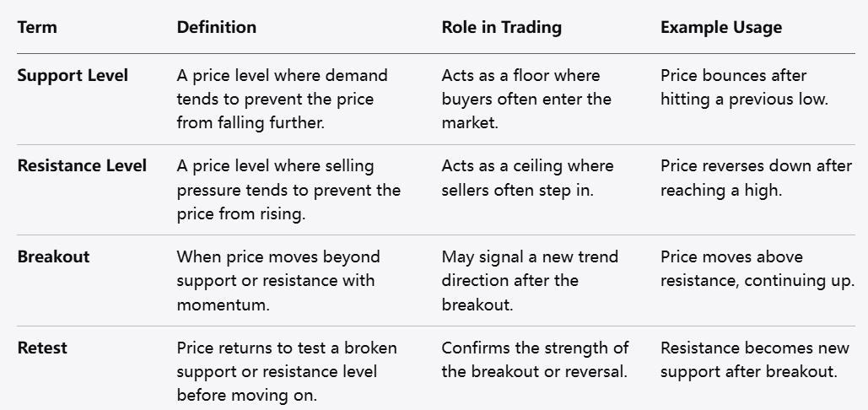Viewport: 868px width, 410px height.
Task: Select the Breakout term cell
Action: (x=53, y=256)
